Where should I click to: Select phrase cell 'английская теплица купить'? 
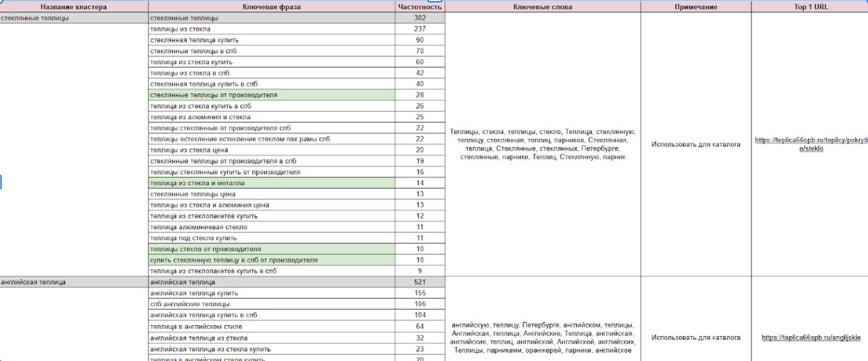tap(271, 293)
